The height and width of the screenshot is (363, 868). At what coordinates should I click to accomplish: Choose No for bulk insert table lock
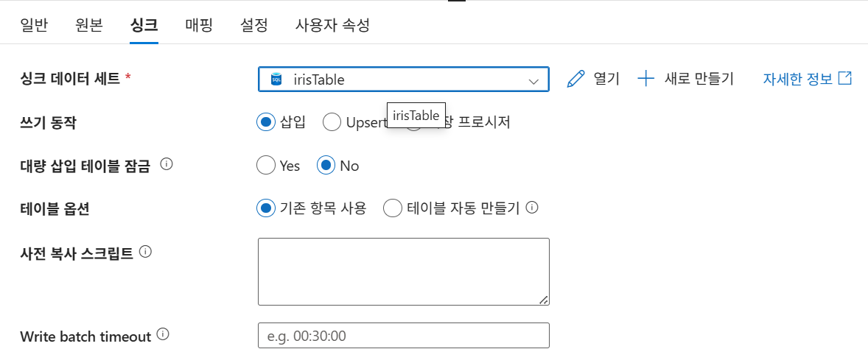click(x=326, y=166)
